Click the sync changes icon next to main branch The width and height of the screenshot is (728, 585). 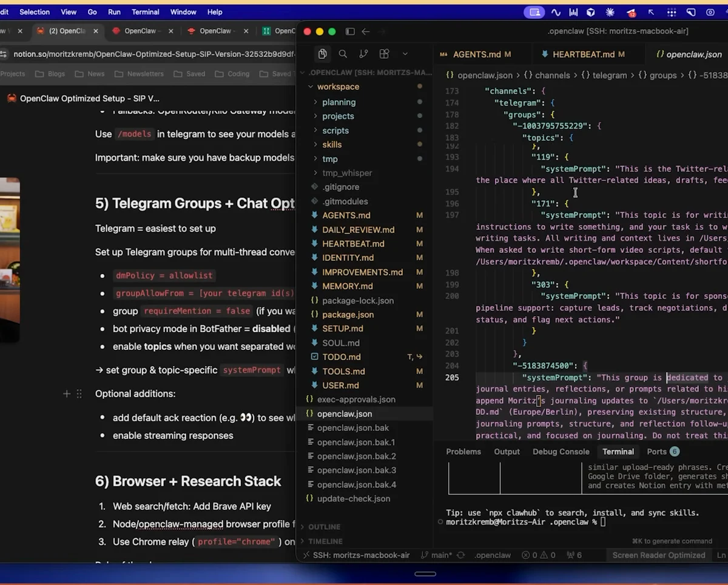pos(460,555)
